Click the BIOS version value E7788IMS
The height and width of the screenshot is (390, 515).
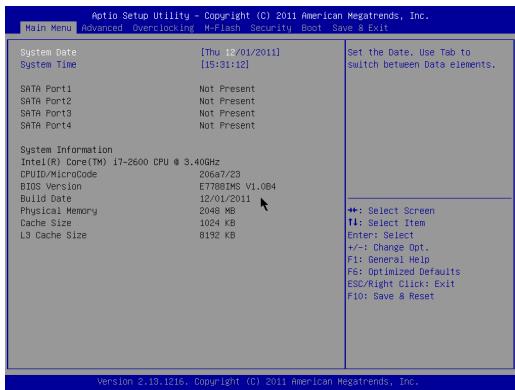coord(238,187)
